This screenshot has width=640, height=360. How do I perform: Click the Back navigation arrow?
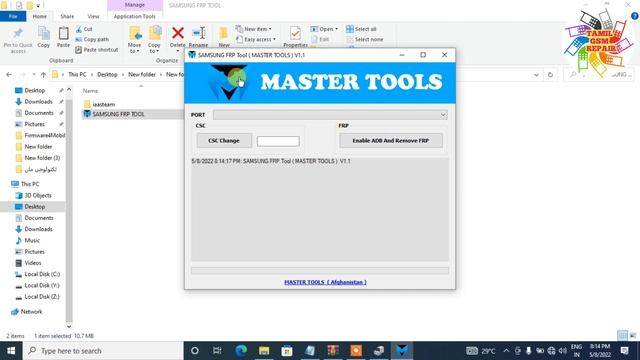coord(9,75)
